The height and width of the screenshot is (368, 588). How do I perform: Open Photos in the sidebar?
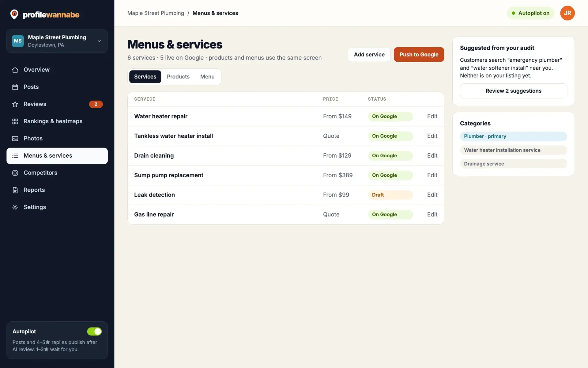[57, 139]
